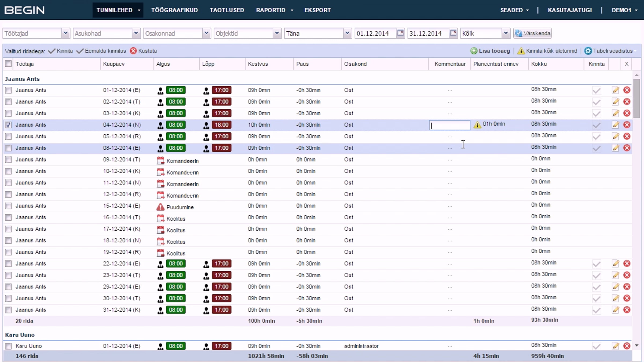Screen dimensions: 644x362
Task: Tick the select-all checkbox in table header
Action: point(8,64)
